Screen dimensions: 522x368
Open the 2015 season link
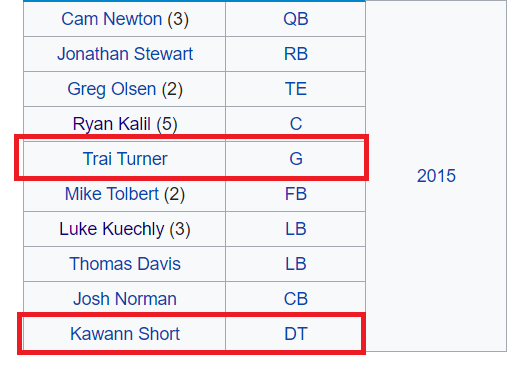[x=436, y=176]
